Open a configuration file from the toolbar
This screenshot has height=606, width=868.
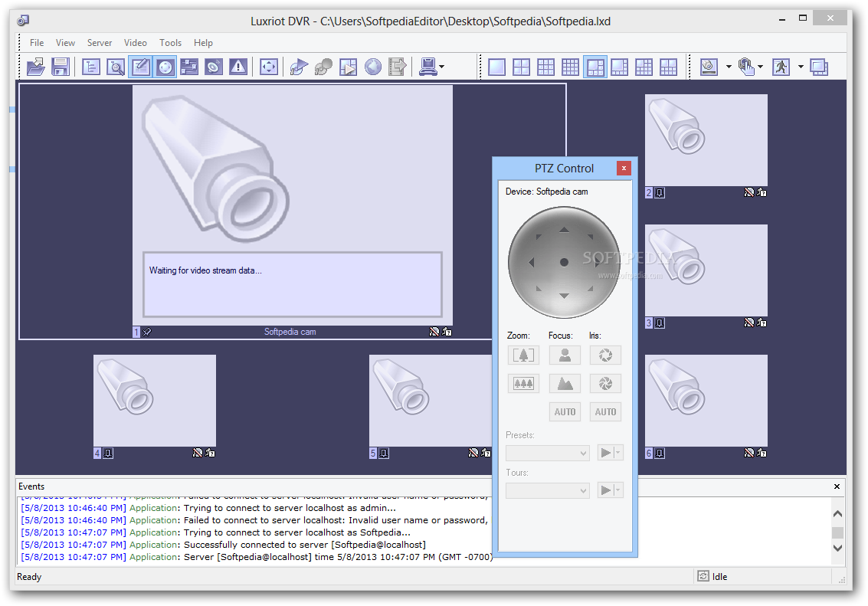pos(36,67)
